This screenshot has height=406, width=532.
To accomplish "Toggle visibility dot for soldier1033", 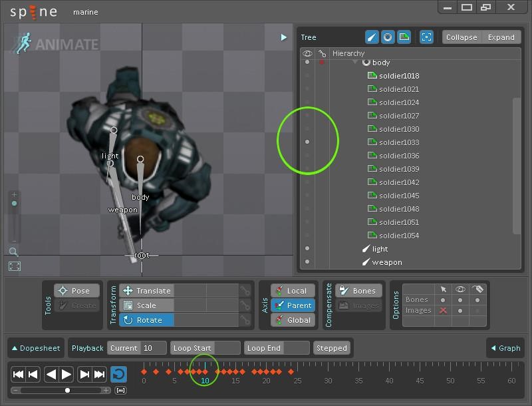I will [307, 142].
